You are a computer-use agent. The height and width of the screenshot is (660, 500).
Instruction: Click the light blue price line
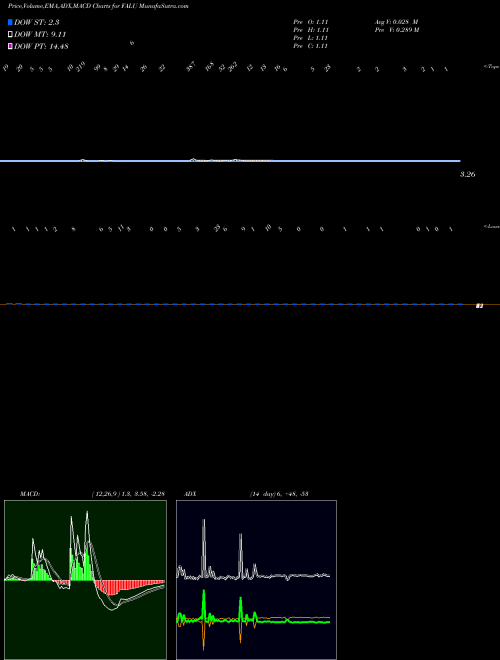(x=230, y=161)
